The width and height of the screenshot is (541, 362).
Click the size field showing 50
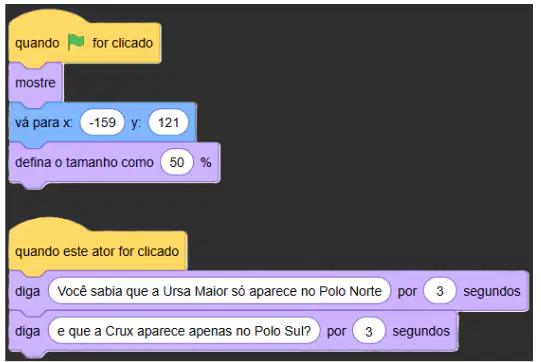point(177,162)
